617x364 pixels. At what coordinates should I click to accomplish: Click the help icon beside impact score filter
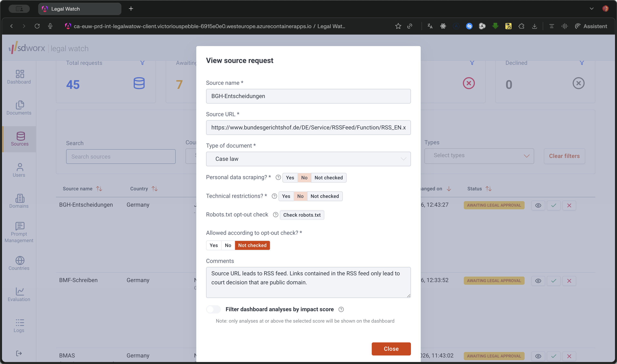(x=341, y=309)
